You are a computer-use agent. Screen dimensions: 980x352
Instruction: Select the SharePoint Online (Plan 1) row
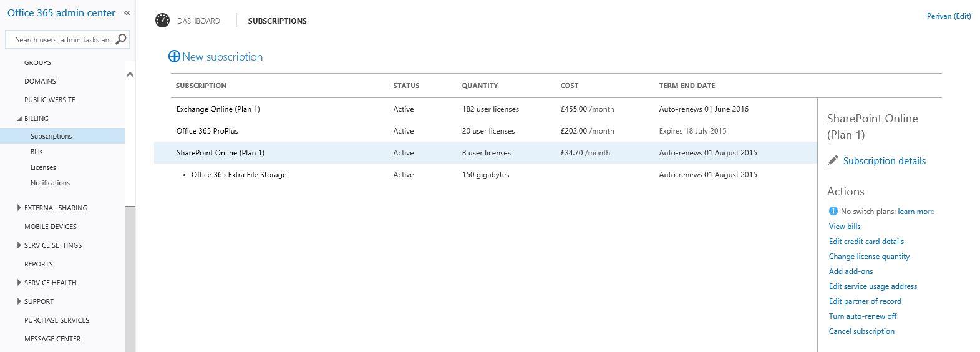click(x=485, y=153)
